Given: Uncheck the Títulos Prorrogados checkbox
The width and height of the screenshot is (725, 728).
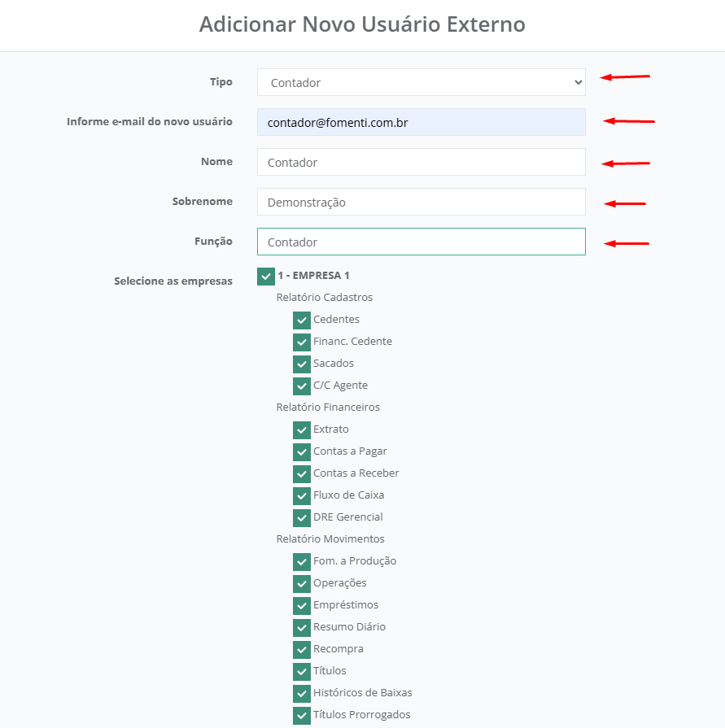Looking at the screenshot, I should coord(302,715).
